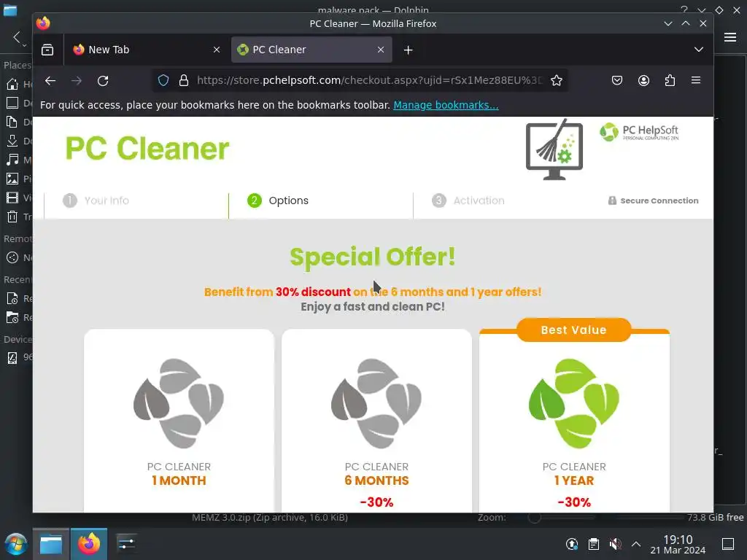The image size is (747, 560).
Task: Click the show desktop icon
Action: pyautogui.click(x=728, y=544)
